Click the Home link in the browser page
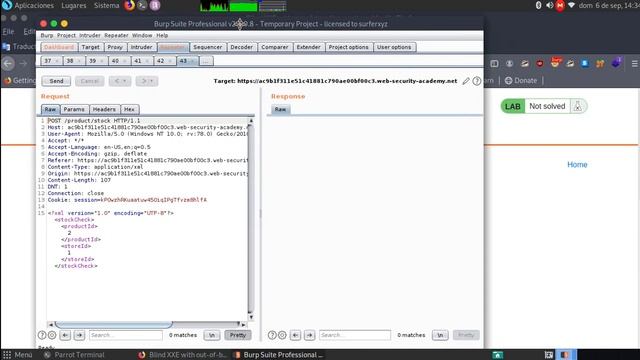The image size is (640, 360). (577, 164)
